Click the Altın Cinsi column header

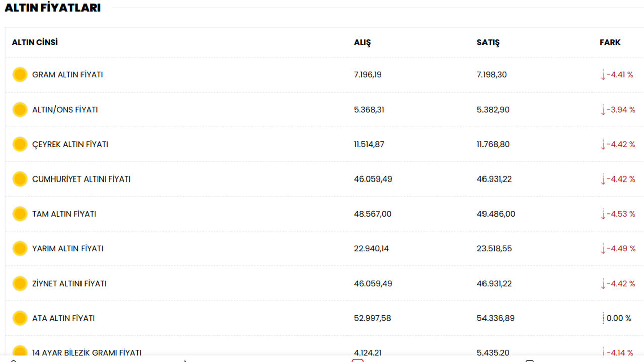(x=35, y=42)
